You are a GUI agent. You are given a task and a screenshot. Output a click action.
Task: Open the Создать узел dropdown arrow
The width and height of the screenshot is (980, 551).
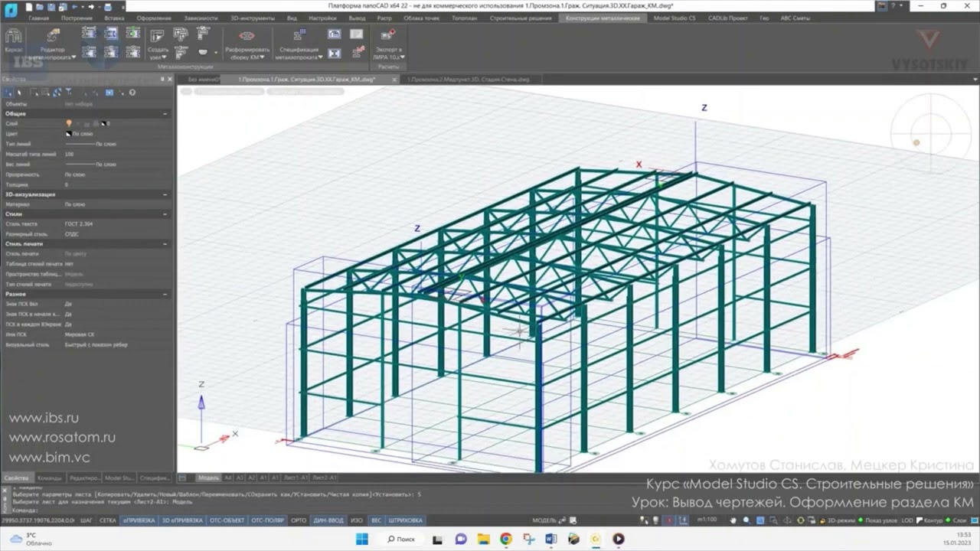pos(165,57)
